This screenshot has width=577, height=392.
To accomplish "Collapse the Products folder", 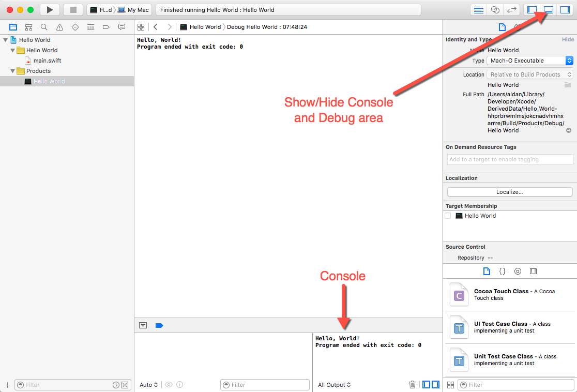I will click(12, 71).
